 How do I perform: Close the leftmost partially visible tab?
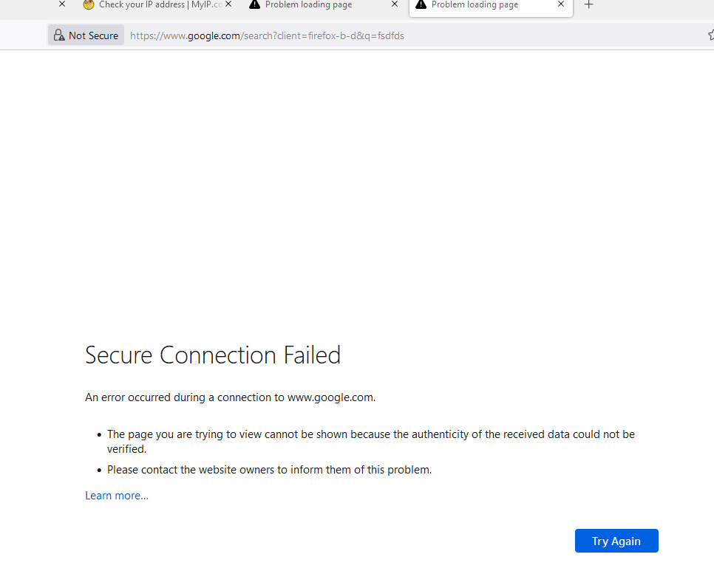(x=62, y=4)
